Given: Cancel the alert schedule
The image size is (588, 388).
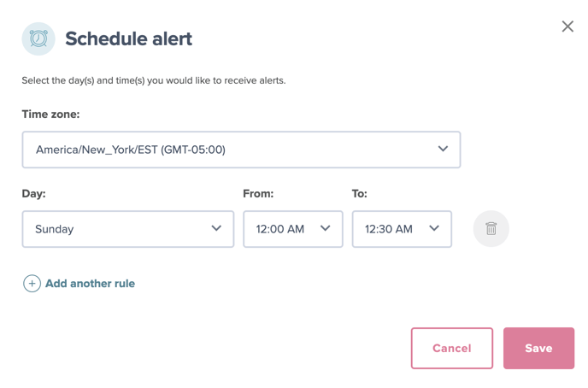Looking at the screenshot, I should click(x=452, y=349).
